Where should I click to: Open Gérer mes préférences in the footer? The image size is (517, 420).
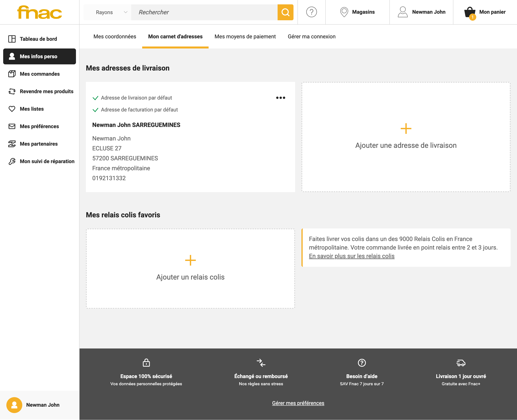tap(298, 403)
